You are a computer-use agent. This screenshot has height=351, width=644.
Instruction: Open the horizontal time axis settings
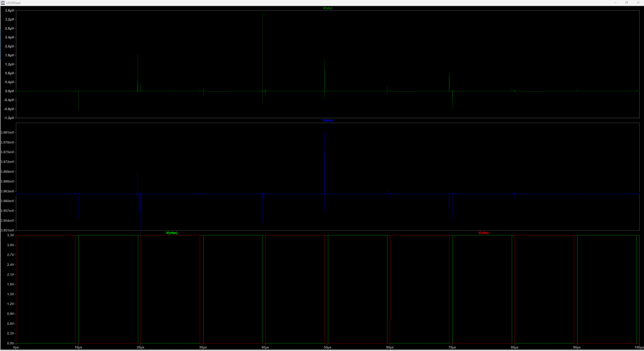click(x=327, y=347)
